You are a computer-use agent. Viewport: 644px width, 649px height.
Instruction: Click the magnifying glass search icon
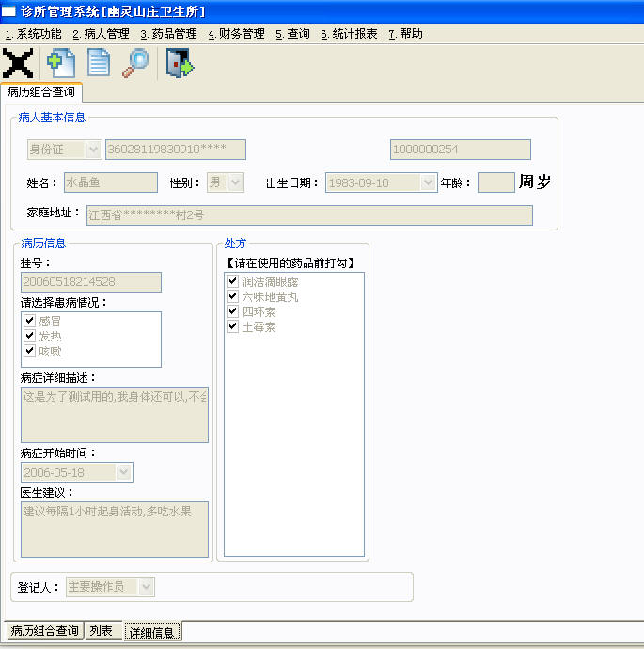coord(135,63)
